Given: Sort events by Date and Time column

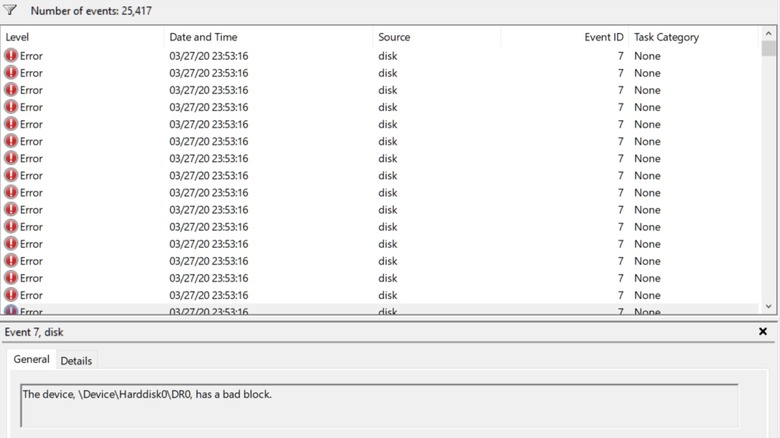Looking at the screenshot, I should pyautogui.click(x=204, y=37).
